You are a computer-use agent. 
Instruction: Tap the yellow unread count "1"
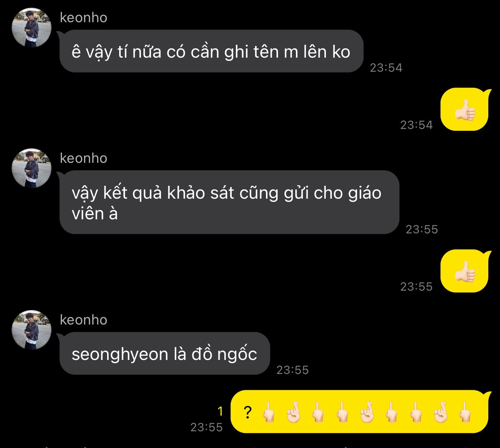[220, 411]
